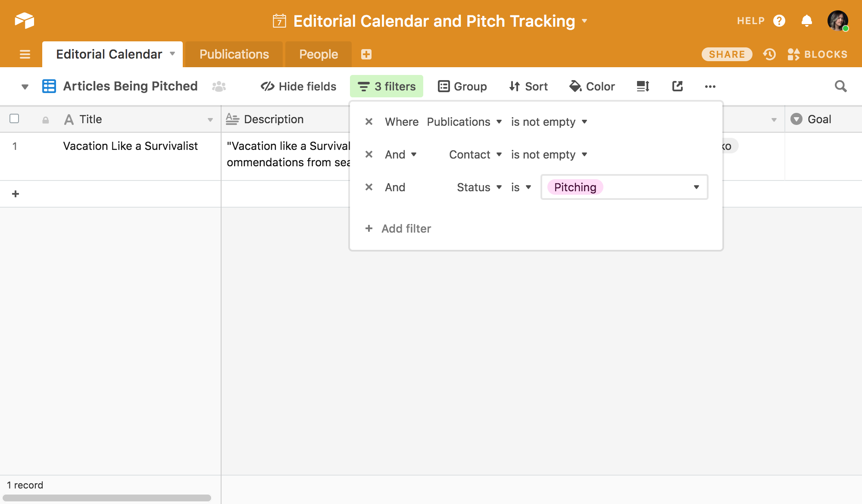This screenshot has width=862, height=504.
Task: Click the horizontal scrollbar at bottom
Action: tap(106, 498)
